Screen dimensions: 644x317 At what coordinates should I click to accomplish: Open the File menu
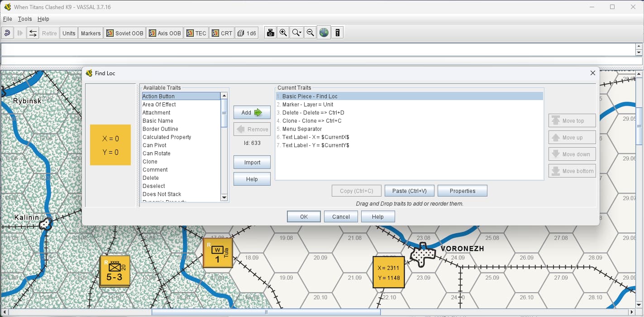(7, 19)
